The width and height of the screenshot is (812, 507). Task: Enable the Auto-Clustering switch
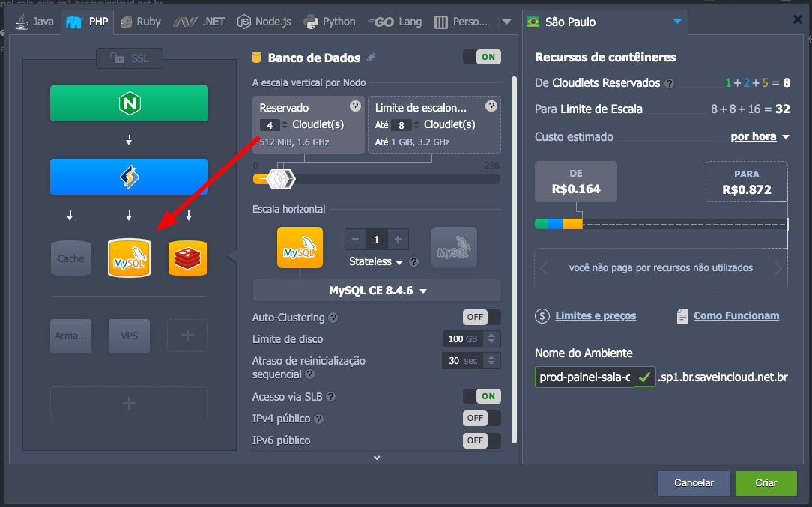[482, 317]
